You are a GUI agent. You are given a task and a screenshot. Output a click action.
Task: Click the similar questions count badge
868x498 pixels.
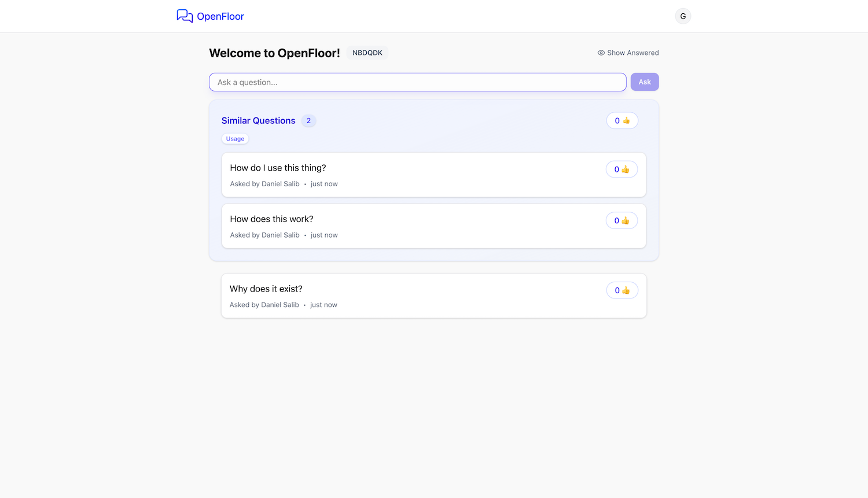308,121
